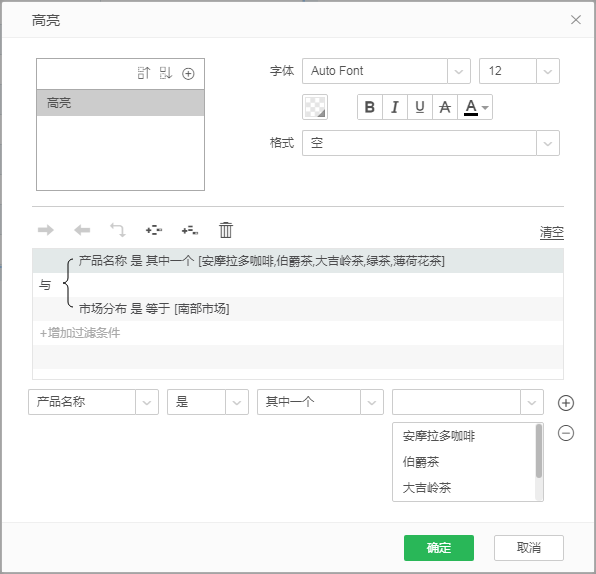The width and height of the screenshot is (596, 574).
Task: Select 大吉岭茶 in the value list
Action: point(427,488)
